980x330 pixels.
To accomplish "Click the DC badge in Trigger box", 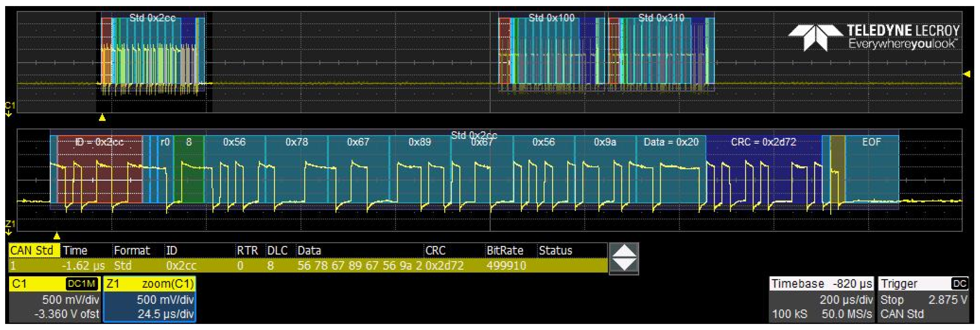I will click(x=959, y=284).
